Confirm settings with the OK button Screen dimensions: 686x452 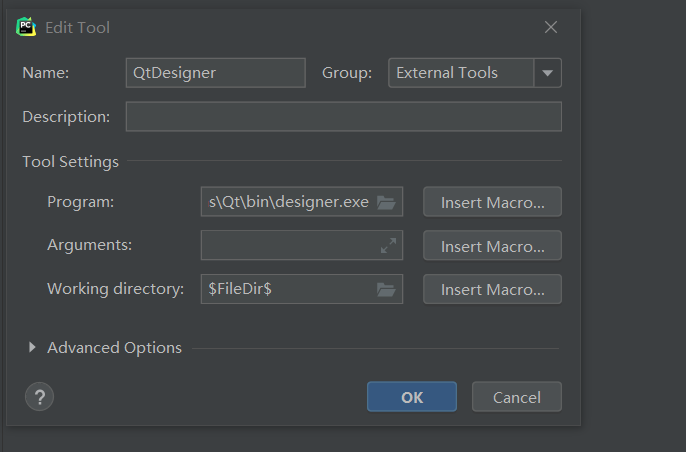coord(412,397)
